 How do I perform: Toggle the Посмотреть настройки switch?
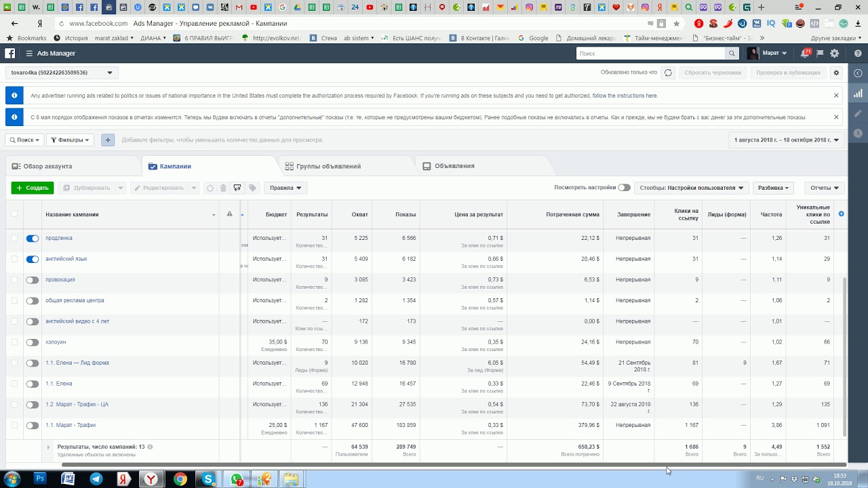(x=624, y=188)
